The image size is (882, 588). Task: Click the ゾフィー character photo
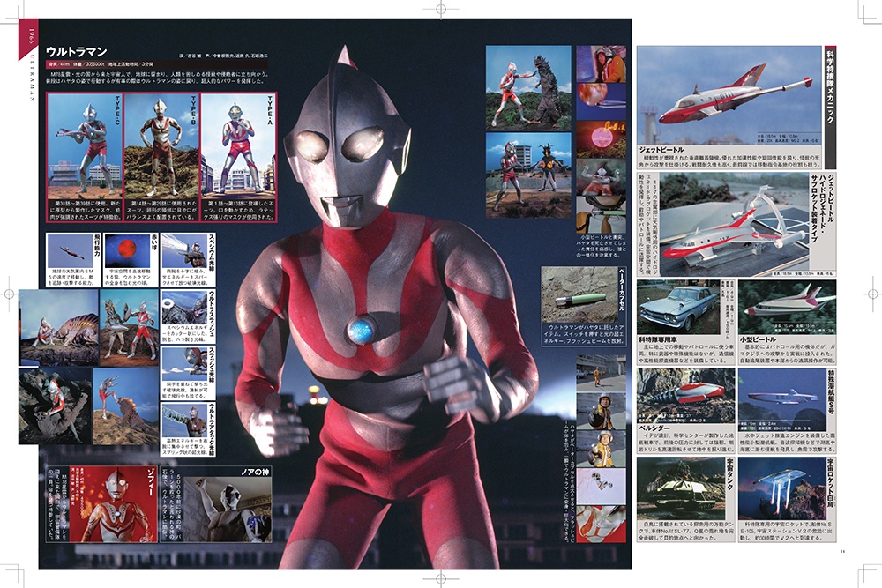(x=113, y=505)
